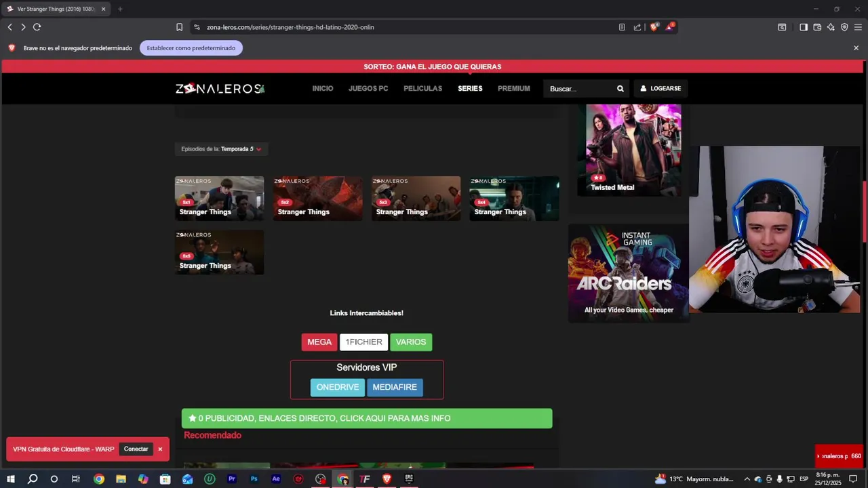Launch Adobe After Effects from the taskbar
Screen dimensions: 868x488
(276, 479)
